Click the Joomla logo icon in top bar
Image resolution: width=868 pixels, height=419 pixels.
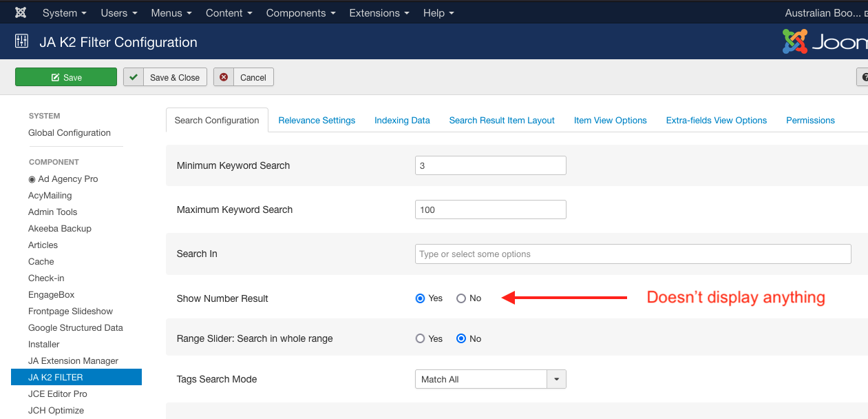click(x=21, y=13)
